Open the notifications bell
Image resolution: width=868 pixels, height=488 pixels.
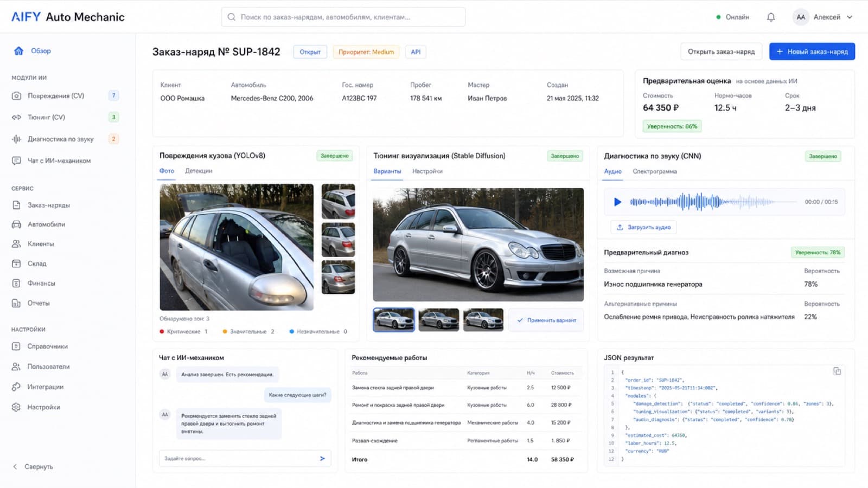pos(770,17)
